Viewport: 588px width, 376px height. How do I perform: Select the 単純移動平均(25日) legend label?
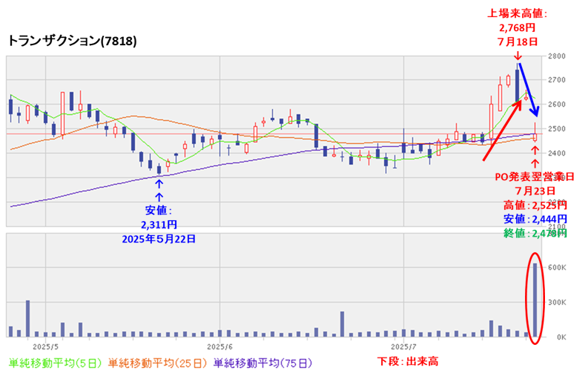pos(157,363)
